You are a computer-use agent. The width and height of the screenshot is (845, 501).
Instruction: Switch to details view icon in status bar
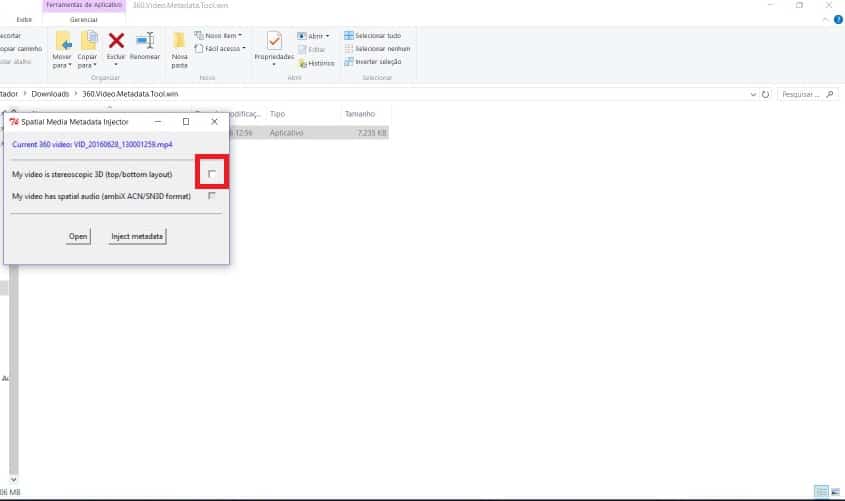tap(821, 491)
